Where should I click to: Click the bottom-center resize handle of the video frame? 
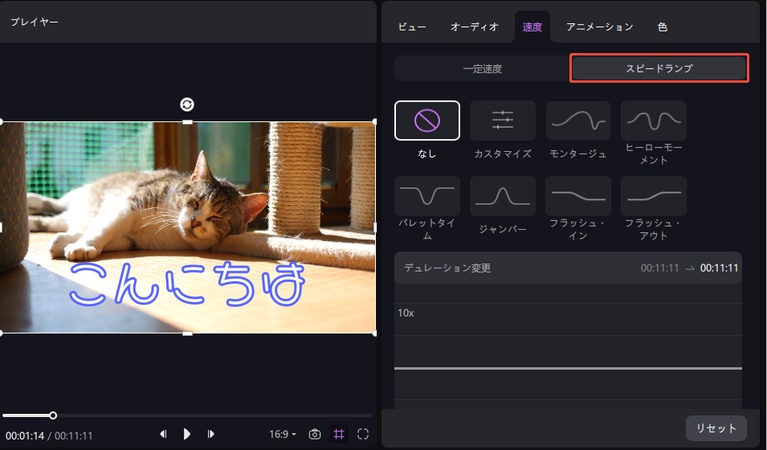click(187, 333)
